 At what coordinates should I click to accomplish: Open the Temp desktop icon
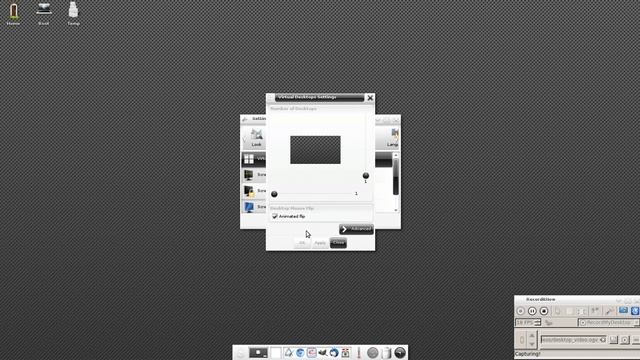point(73,13)
